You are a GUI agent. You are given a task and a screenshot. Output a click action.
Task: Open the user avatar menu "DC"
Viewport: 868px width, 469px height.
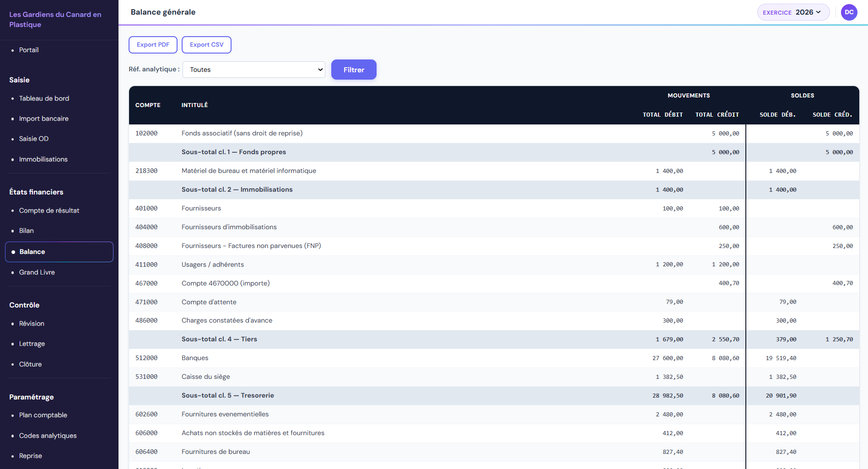pyautogui.click(x=849, y=12)
